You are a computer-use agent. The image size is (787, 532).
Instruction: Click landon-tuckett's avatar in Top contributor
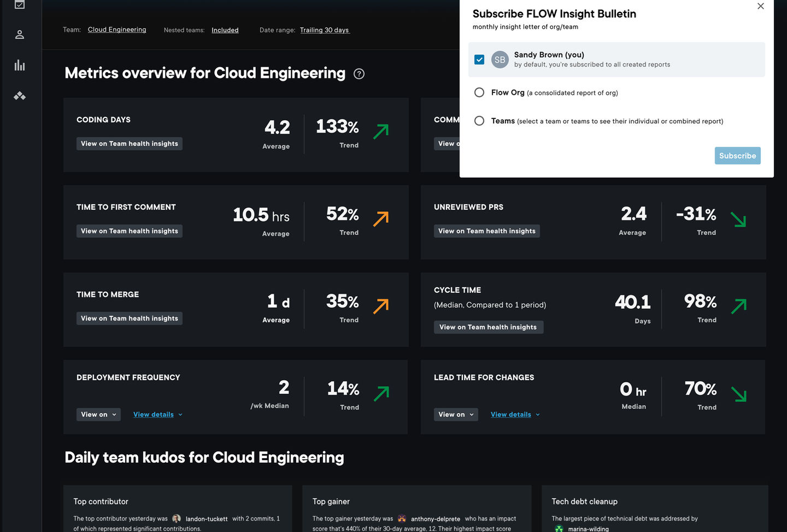point(177,518)
